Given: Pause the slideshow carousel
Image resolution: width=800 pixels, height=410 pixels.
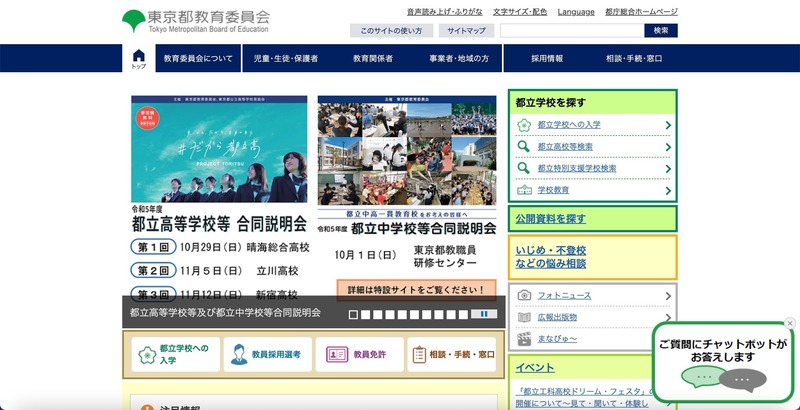Looking at the screenshot, I should click(x=485, y=313).
